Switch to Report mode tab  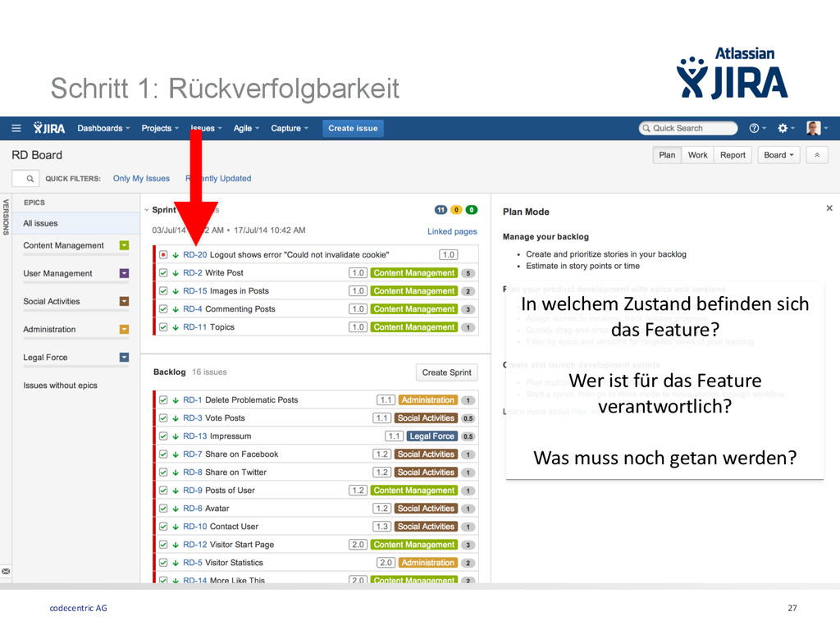[x=733, y=155]
